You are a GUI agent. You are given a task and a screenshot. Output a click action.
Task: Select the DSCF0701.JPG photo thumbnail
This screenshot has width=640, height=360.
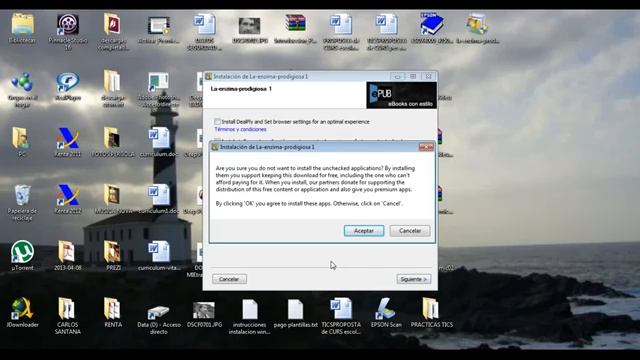[x=204, y=314]
